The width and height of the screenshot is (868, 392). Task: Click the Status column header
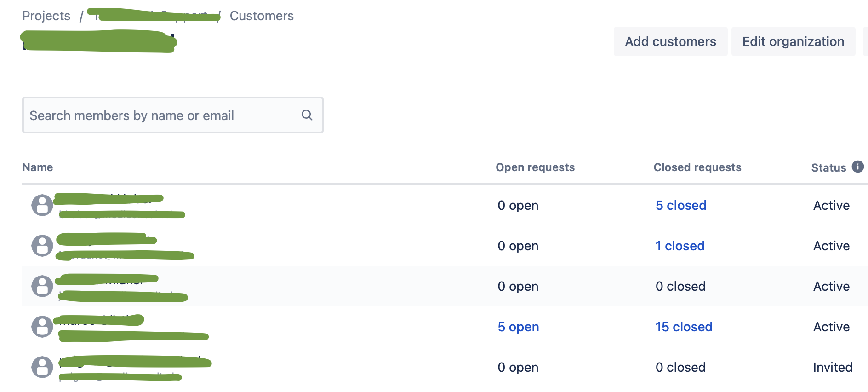[x=828, y=168]
